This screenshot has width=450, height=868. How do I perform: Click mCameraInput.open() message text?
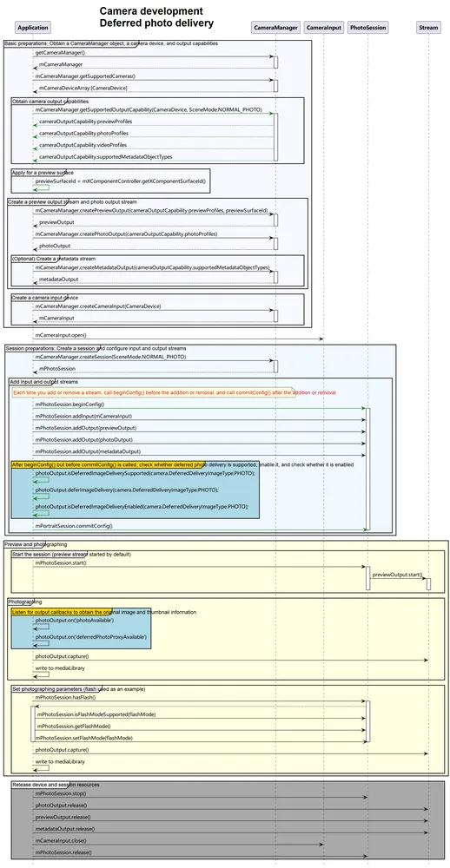tap(61, 335)
